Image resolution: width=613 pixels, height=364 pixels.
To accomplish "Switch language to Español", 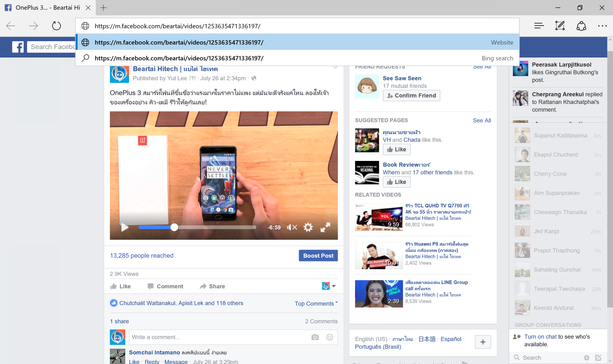I will pos(451,339).
